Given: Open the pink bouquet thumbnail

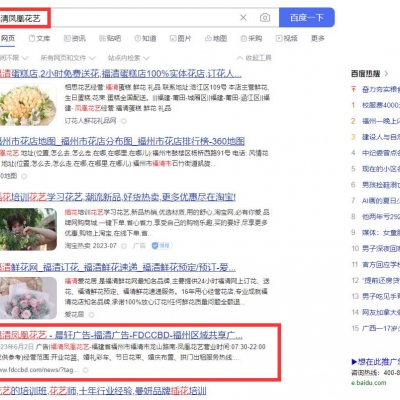Looking at the screenshot, I should pos(28,298).
